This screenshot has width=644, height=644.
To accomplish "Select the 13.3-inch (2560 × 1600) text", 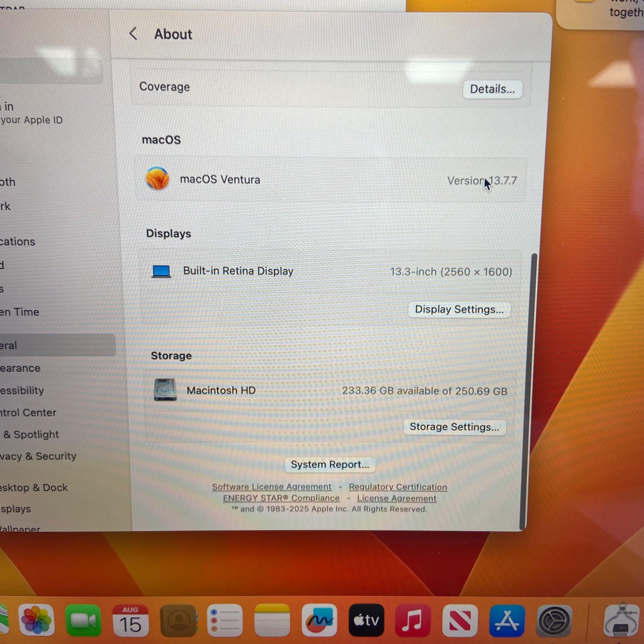I will [x=451, y=272].
